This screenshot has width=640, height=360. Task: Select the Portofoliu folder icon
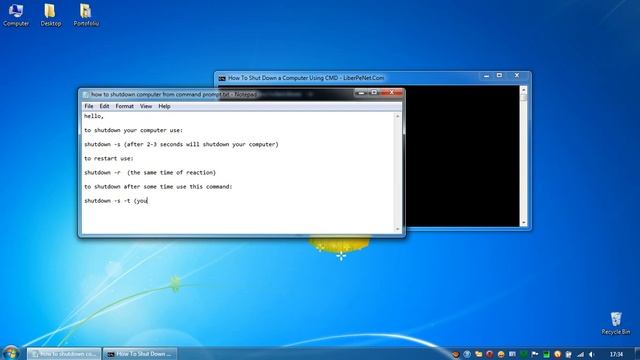[86, 15]
